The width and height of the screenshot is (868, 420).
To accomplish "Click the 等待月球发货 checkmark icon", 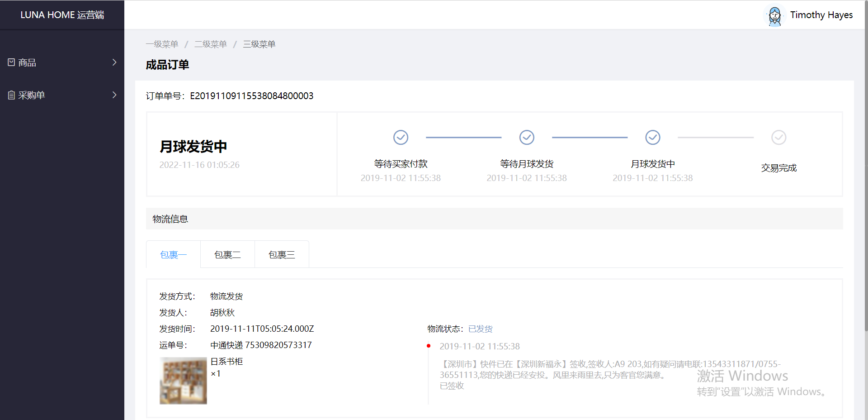I will 527,137.
